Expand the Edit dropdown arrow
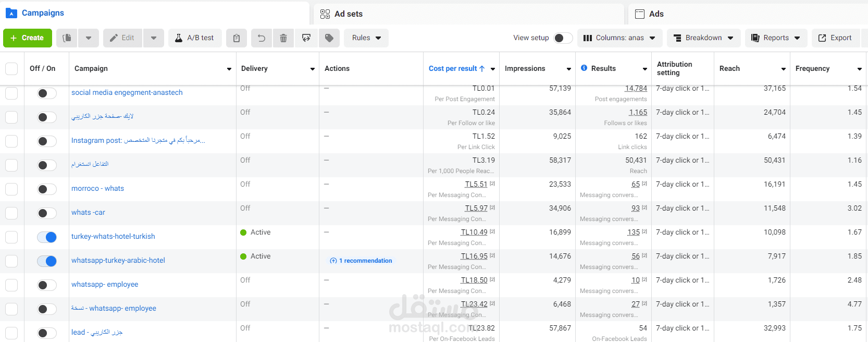Screen dimensions: 868x342 (x=154, y=38)
